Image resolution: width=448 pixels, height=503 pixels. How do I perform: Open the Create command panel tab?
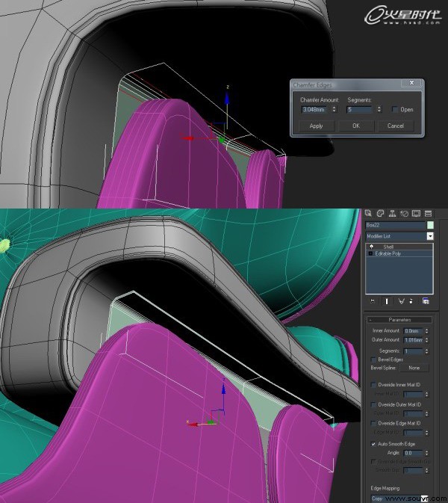coord(368,213)
